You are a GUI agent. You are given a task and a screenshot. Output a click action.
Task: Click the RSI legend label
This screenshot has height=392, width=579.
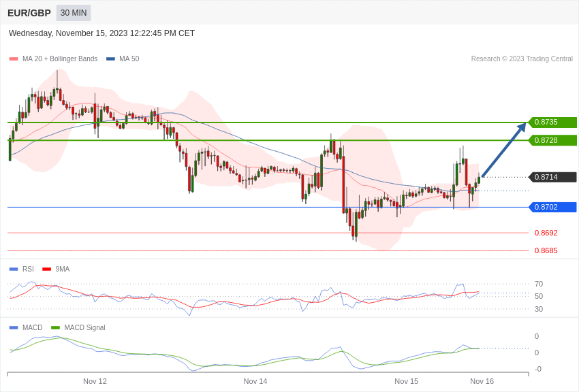coord(28,269)
